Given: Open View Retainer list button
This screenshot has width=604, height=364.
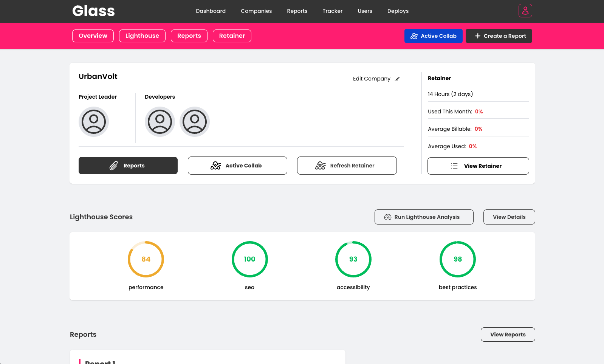Looking at the screenshot, I should [x=478, y=166].
